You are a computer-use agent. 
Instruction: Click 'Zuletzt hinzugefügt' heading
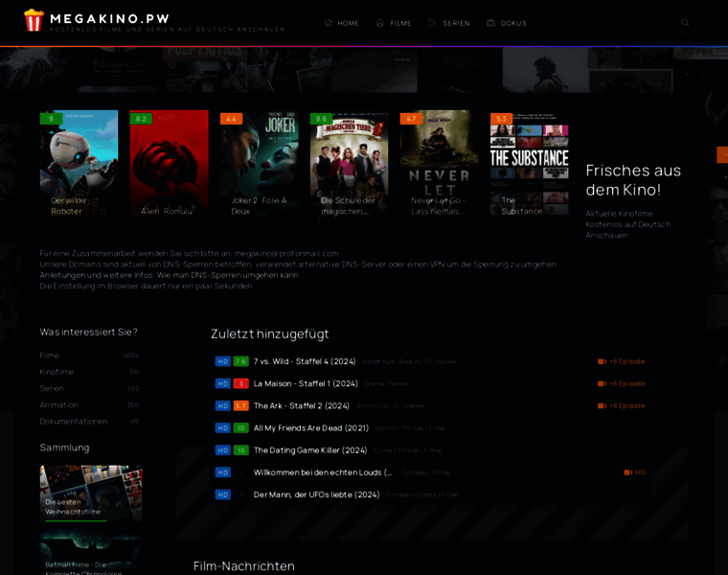tap(270, 333)
